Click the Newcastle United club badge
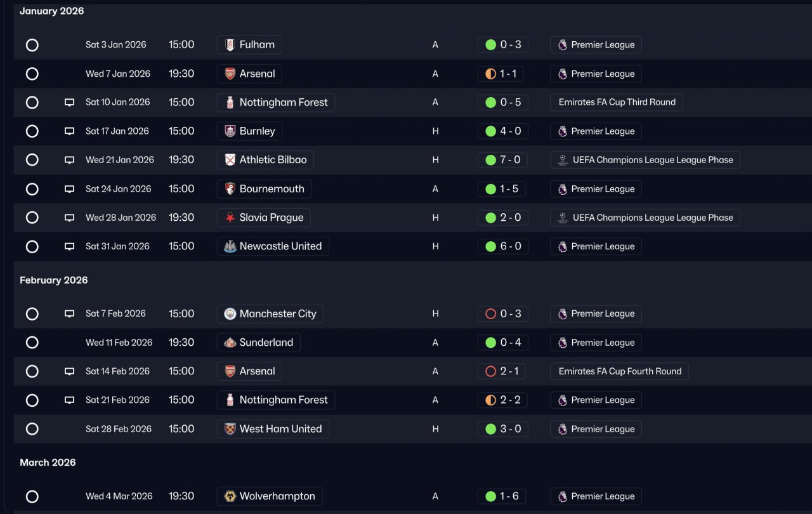812x514 pixels. pos(230,246)
